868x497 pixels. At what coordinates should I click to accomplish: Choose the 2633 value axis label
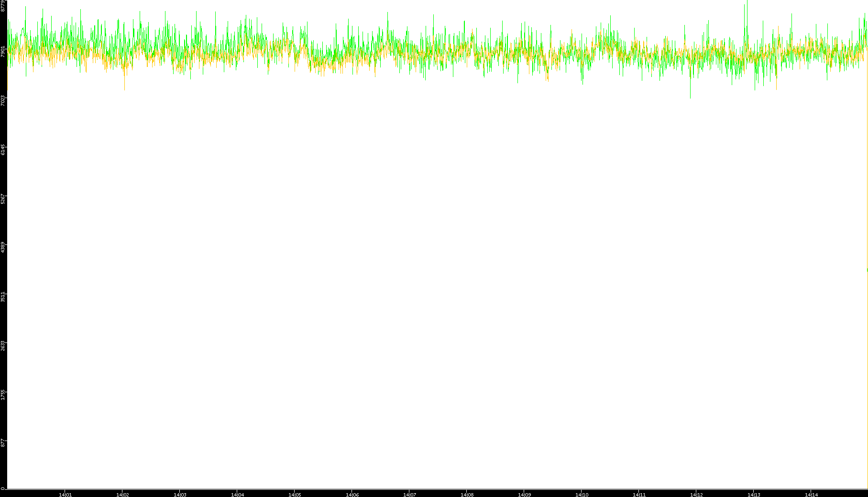tap(3, 345)
